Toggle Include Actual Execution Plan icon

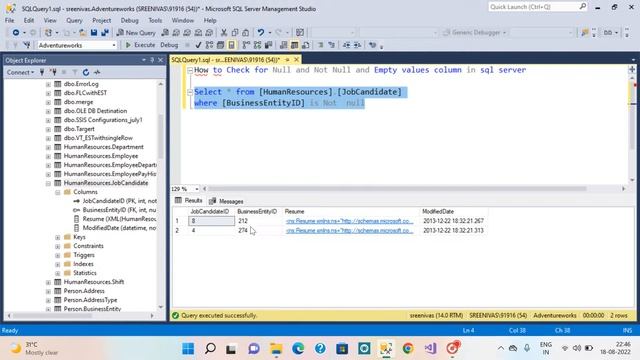pos(246,45)
